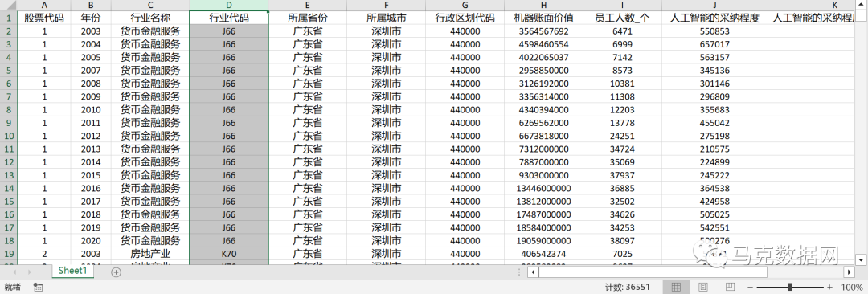Screen dimensions: 868x294
Task: Zoom out with the minus icon
Action: point(750,287)
